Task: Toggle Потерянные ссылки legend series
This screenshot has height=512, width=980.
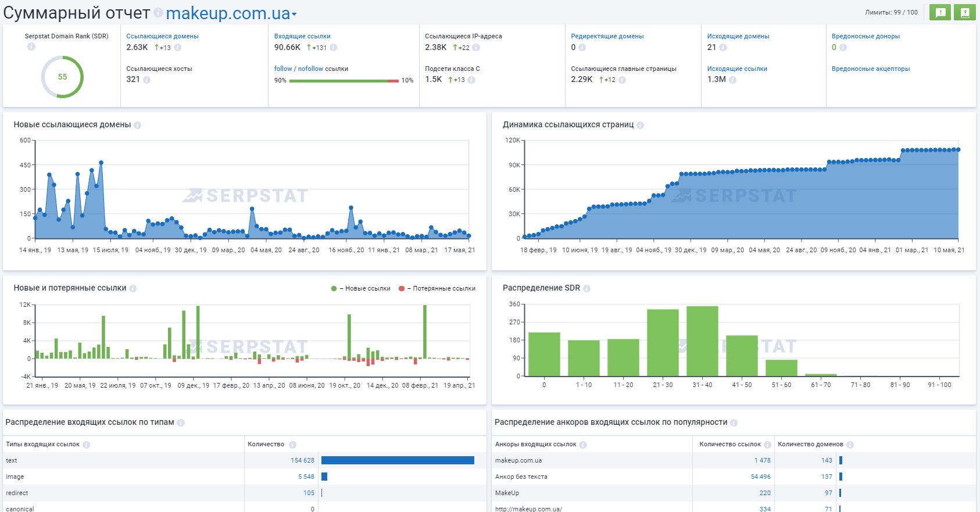Action: tap(437, 288)
